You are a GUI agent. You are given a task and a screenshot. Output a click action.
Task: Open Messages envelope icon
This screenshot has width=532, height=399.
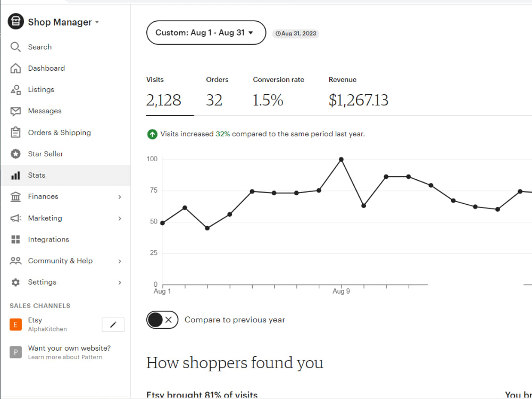click(15, 111)
